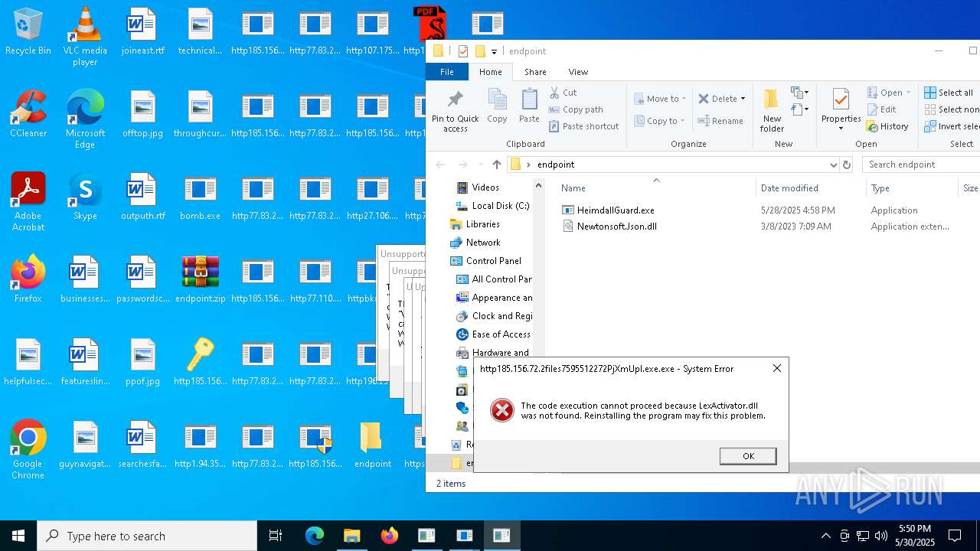Click OK in the System Error dialog
Viewport: 980px width, 551px height.
748,456
